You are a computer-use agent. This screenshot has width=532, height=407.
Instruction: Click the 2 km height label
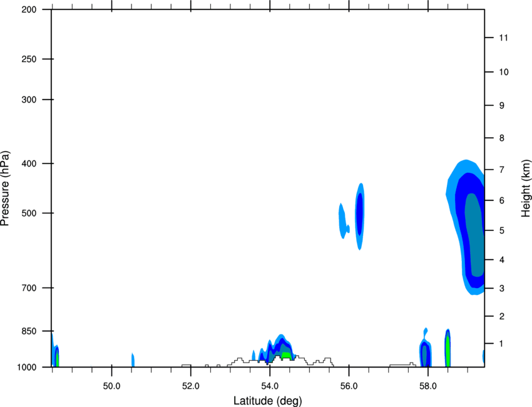coord(502,316)
